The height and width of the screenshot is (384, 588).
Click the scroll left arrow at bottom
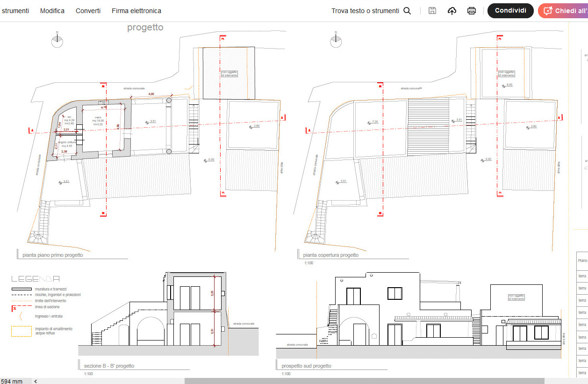(36, 381)
